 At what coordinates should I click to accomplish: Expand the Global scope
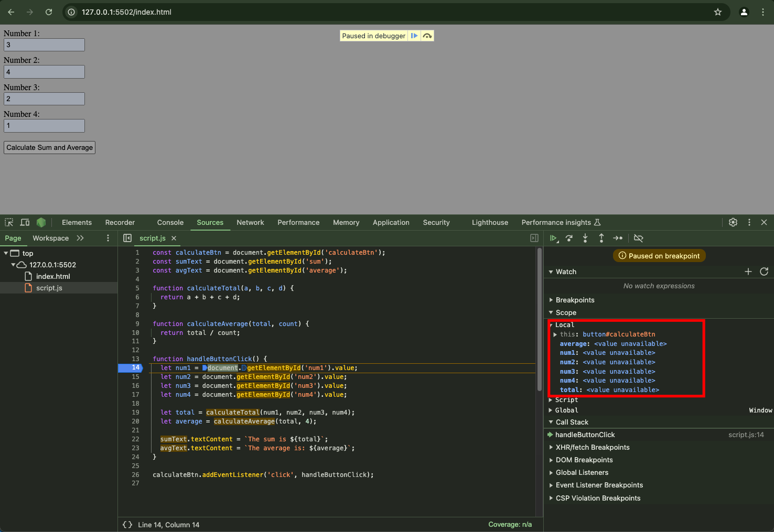click(551, 410)
